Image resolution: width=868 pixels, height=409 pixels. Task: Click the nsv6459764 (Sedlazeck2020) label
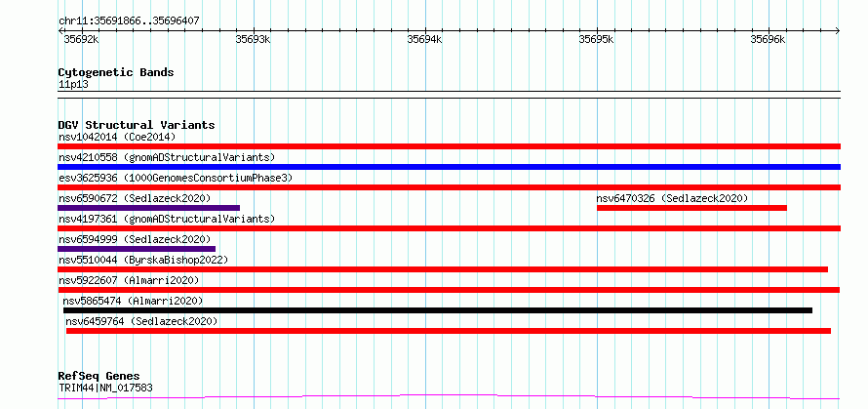[x=141, y=321]
